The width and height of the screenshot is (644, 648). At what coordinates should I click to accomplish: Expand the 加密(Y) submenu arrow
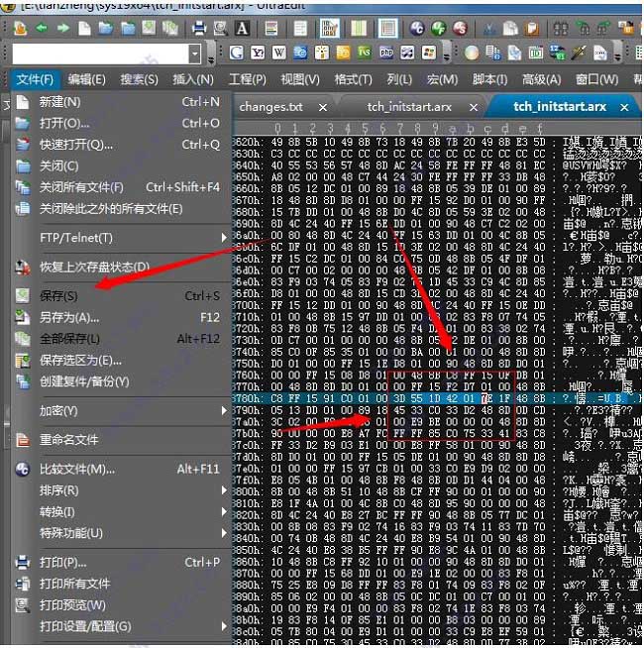pyautogui.click(x=224, y=411)
